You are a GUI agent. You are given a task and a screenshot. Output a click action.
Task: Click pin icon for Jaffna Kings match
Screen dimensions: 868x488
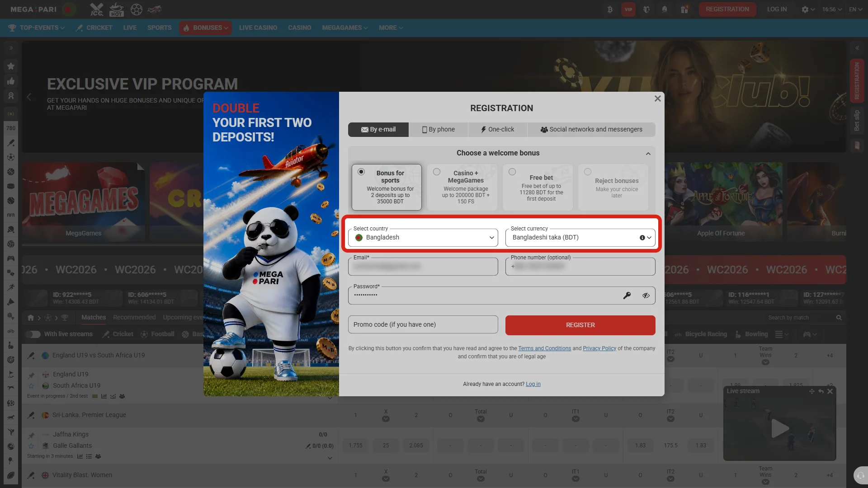coord(31,436)
